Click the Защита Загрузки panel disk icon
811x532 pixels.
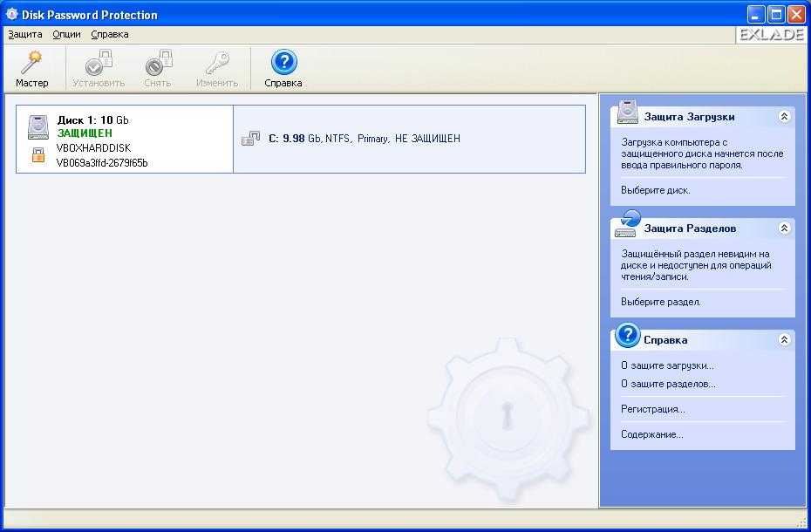[x=627, y=113]
